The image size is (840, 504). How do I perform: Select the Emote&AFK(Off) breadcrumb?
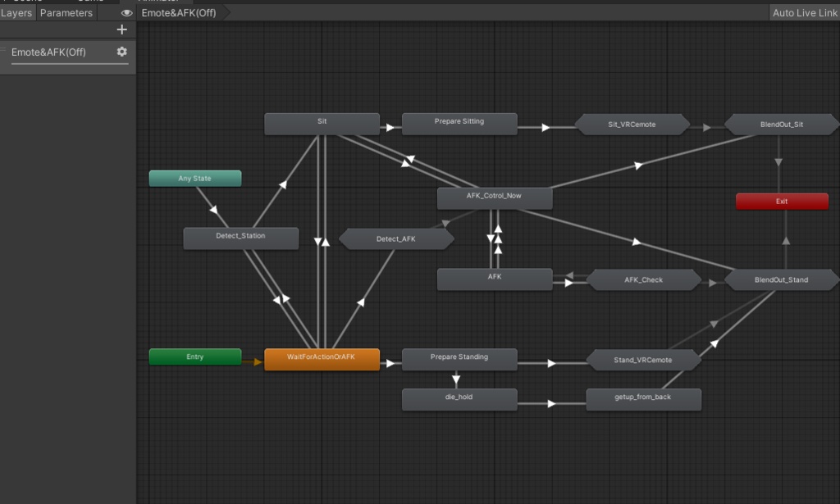179,13
